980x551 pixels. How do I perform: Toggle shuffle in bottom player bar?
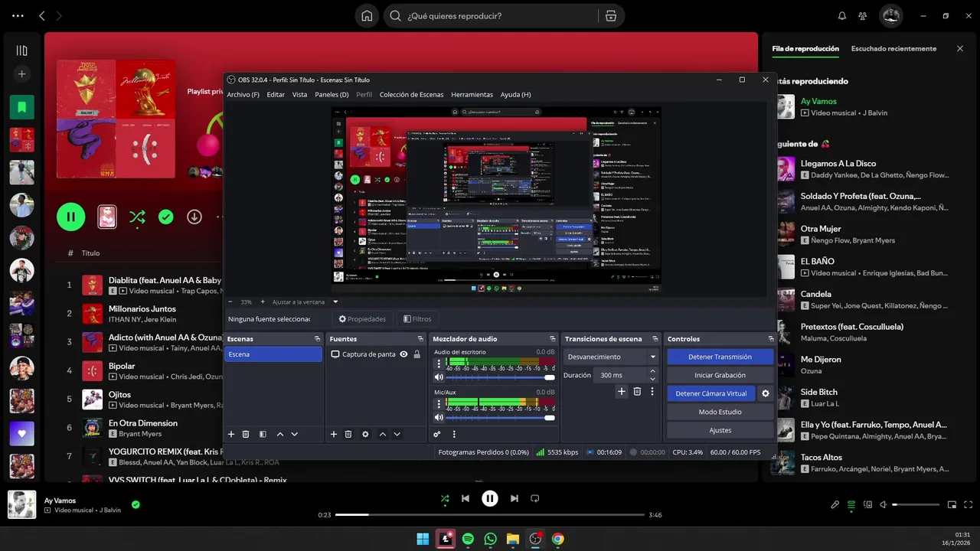(445, 498)
